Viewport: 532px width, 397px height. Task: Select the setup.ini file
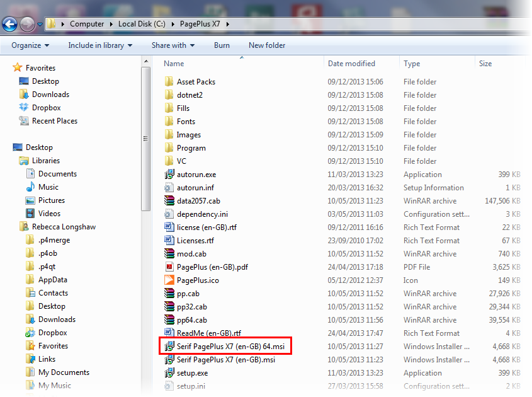point(191,386)
